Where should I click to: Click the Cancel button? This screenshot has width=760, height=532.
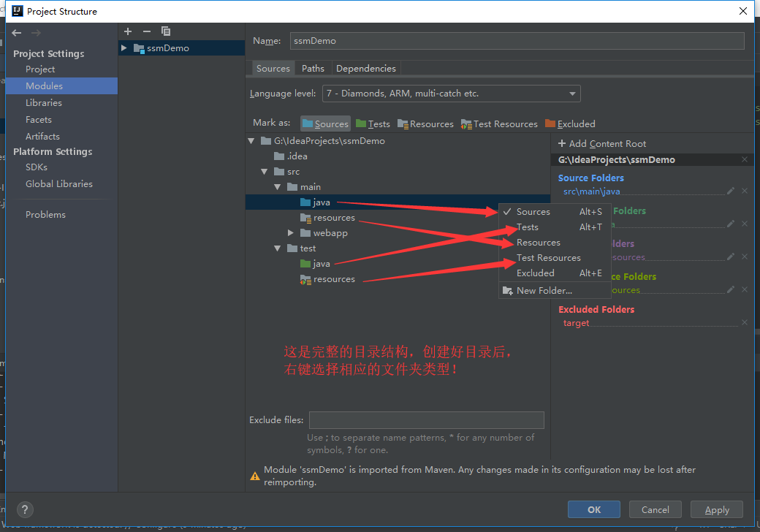pyautogui.click(x=655, y=510)
